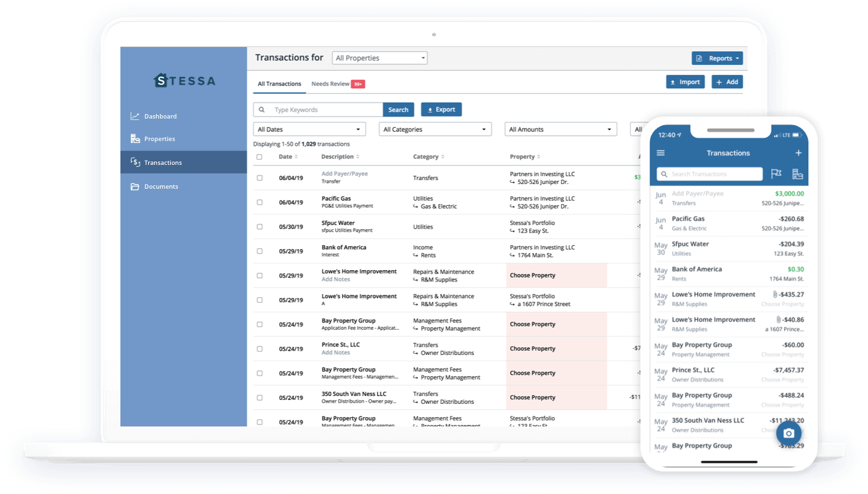Check the Pacific Gas transaction checkbox

(259, 202)
